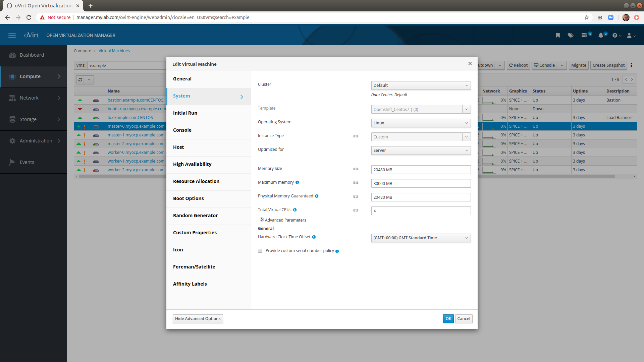Click Physical Memory Guaranteed chain icon

click(356, 196)
